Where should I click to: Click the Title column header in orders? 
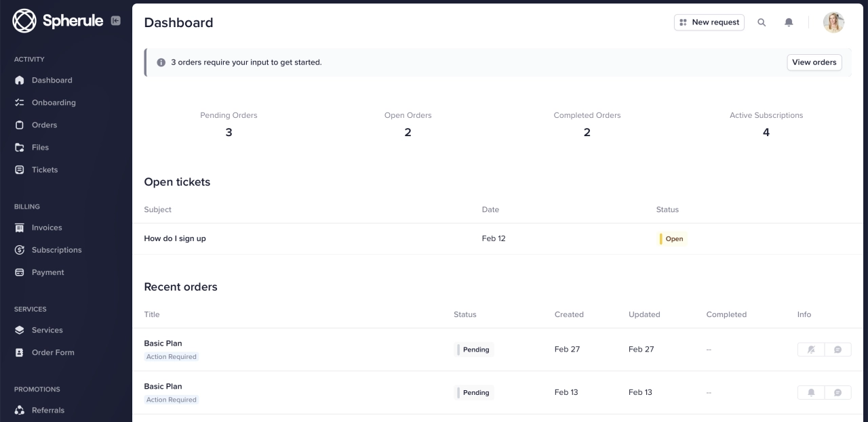[x=152, y=314]
